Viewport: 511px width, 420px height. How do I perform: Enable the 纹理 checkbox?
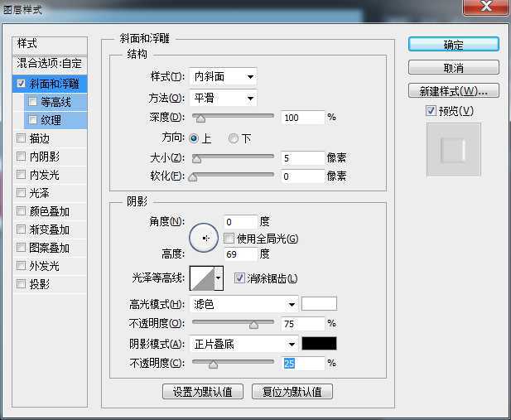click(32, 119)
